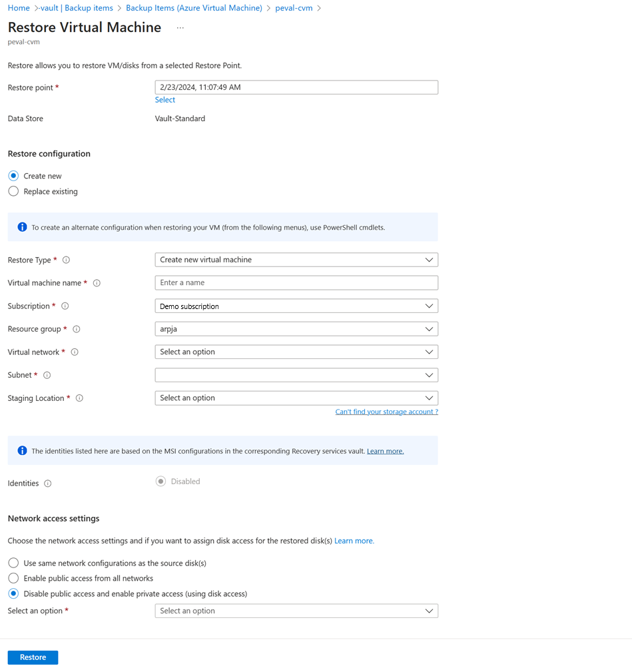Click the info icon beside Virtual machine name

click(x=97, y=283)
